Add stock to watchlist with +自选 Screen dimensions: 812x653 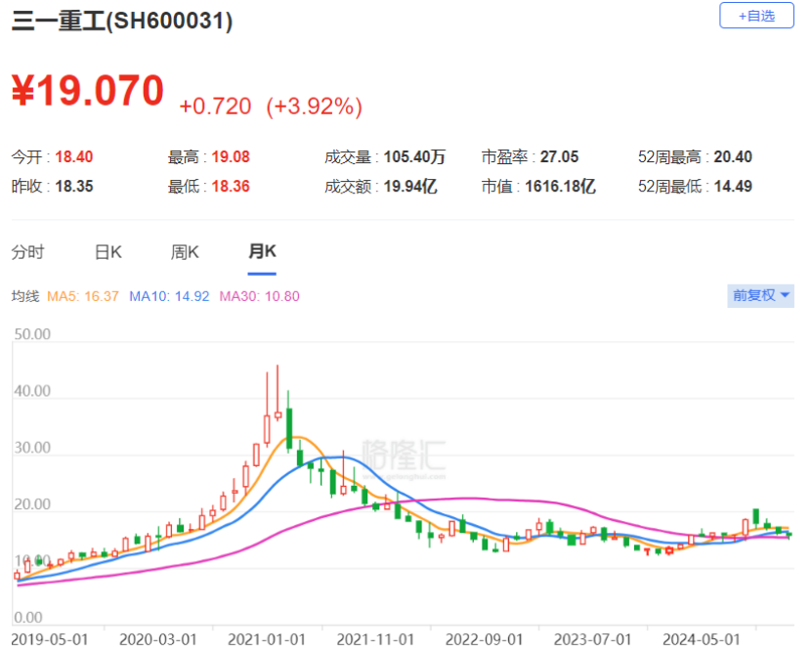(756, 16)
